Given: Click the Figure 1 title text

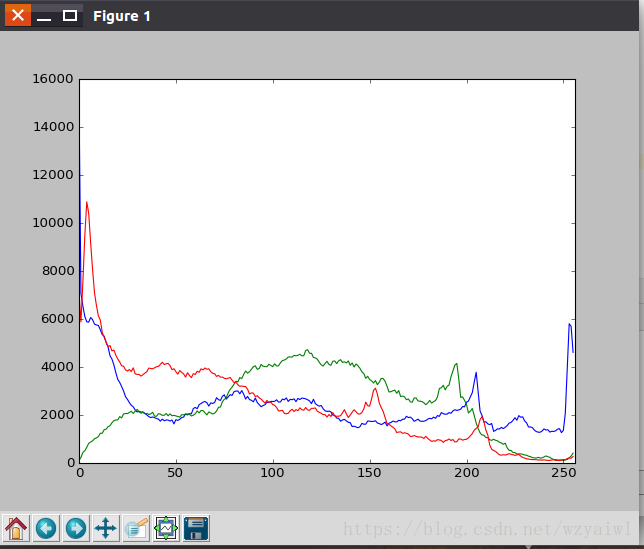Looking at the screenshot, I should coord(122,16).
